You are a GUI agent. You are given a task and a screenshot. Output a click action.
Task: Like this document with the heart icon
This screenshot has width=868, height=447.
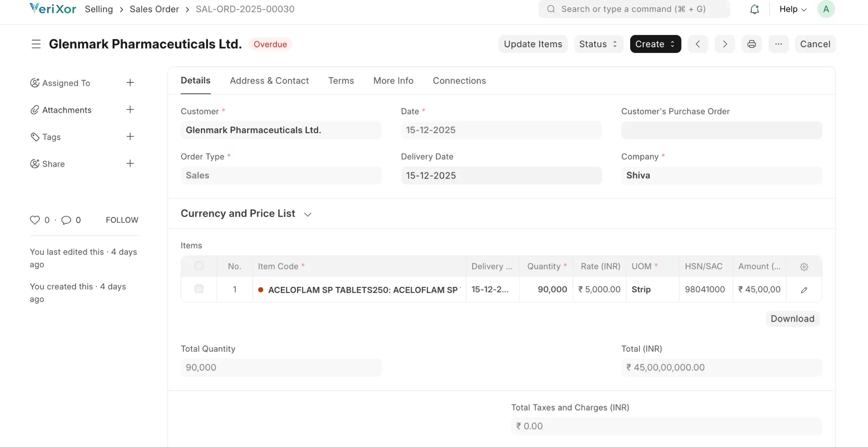[x=34, y=220]
